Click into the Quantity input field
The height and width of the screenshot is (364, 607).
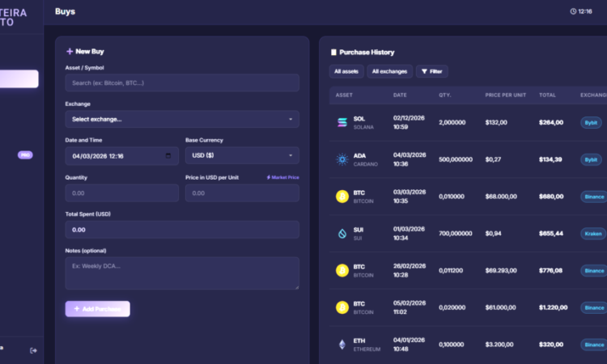[122, 193]
